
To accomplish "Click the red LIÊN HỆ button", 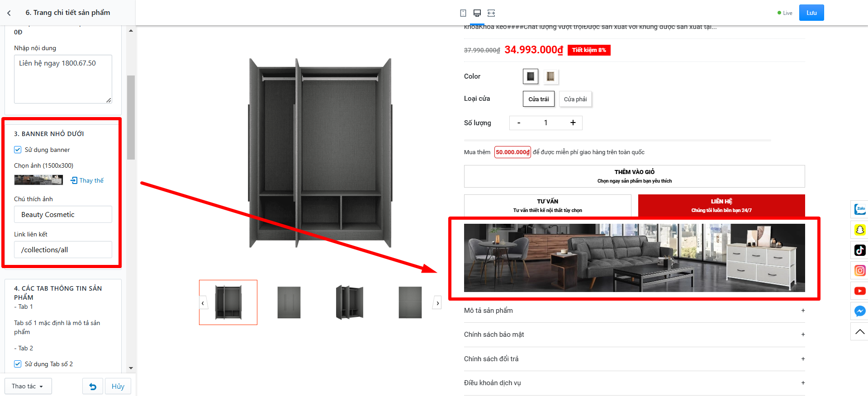I will (721, 206).
